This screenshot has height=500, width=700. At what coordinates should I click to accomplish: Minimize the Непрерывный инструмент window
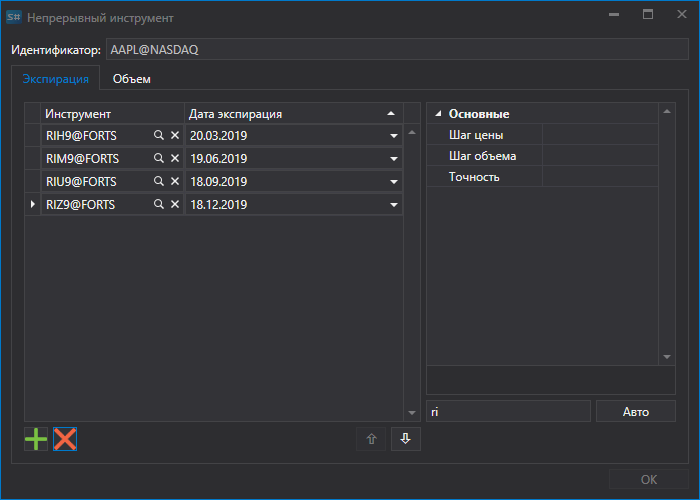coord(614,15)
